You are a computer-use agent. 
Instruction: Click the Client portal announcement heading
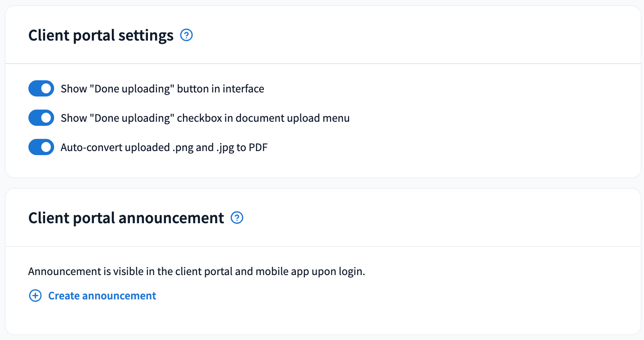[x=126, y=218]
